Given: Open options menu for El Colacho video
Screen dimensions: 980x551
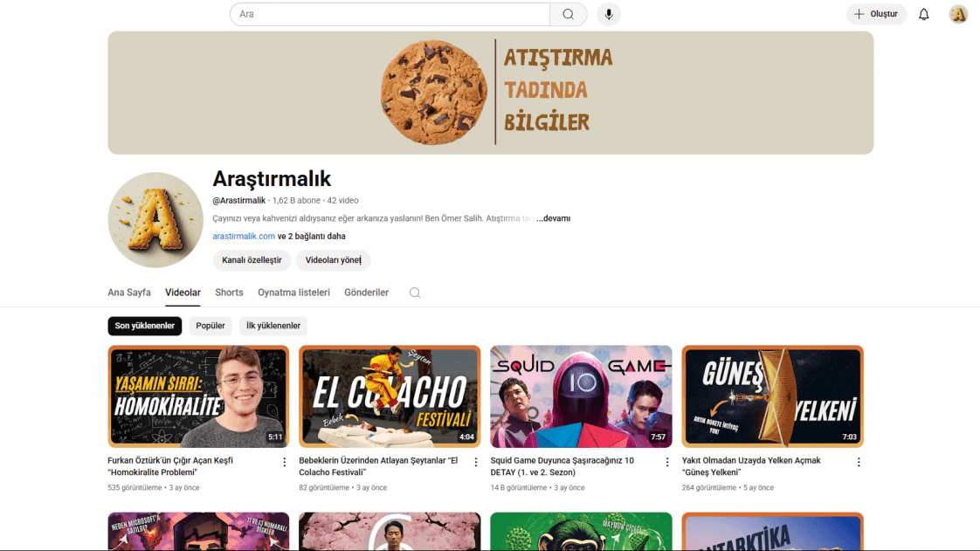Looking at the screenshot, I should (476, 462).
